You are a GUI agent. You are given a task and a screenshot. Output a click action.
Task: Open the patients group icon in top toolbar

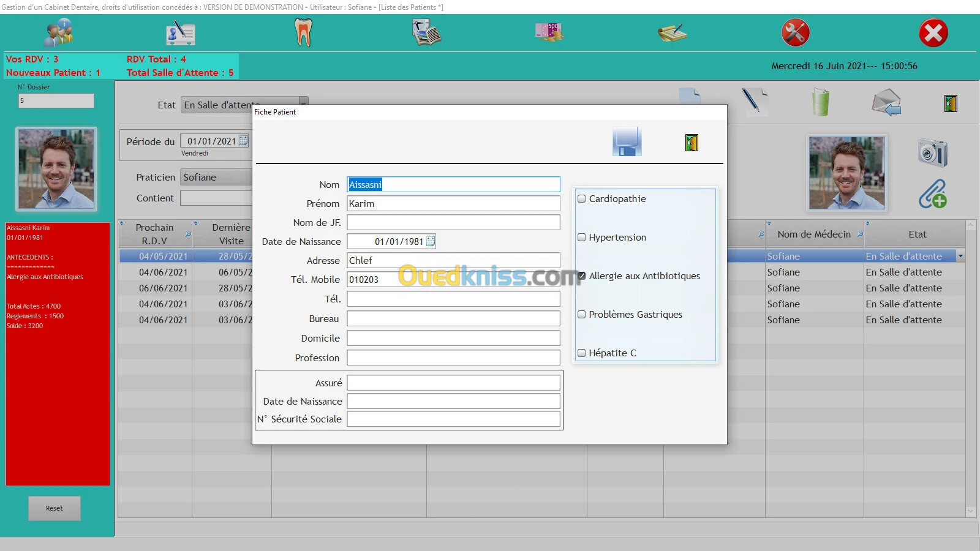point(59,32)
